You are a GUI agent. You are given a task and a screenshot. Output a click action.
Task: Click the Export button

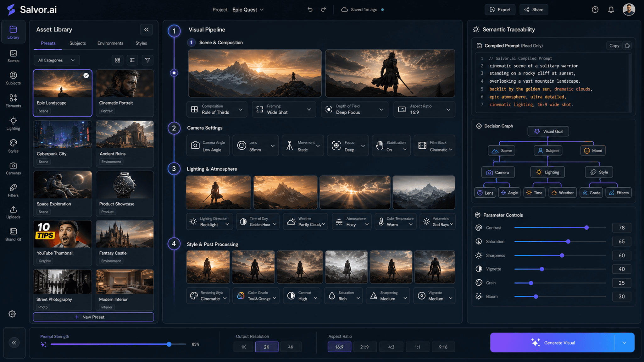point(500,9)
